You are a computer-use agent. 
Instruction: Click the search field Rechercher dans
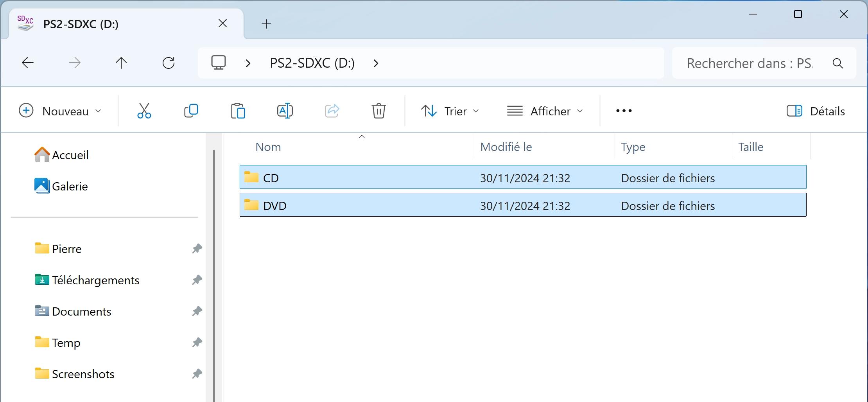click(x=764, y=63)
